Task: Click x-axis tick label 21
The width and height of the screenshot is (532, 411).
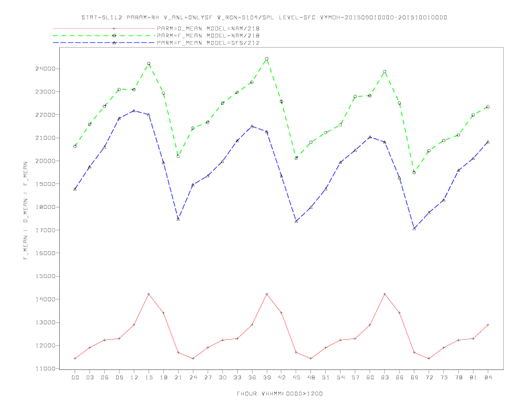Action: coord(178,377)
